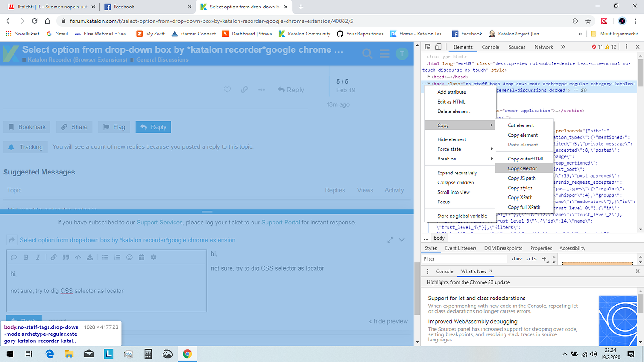Switch to the Network tab in DevTools

pyautogui.click(x=543, y=47)
